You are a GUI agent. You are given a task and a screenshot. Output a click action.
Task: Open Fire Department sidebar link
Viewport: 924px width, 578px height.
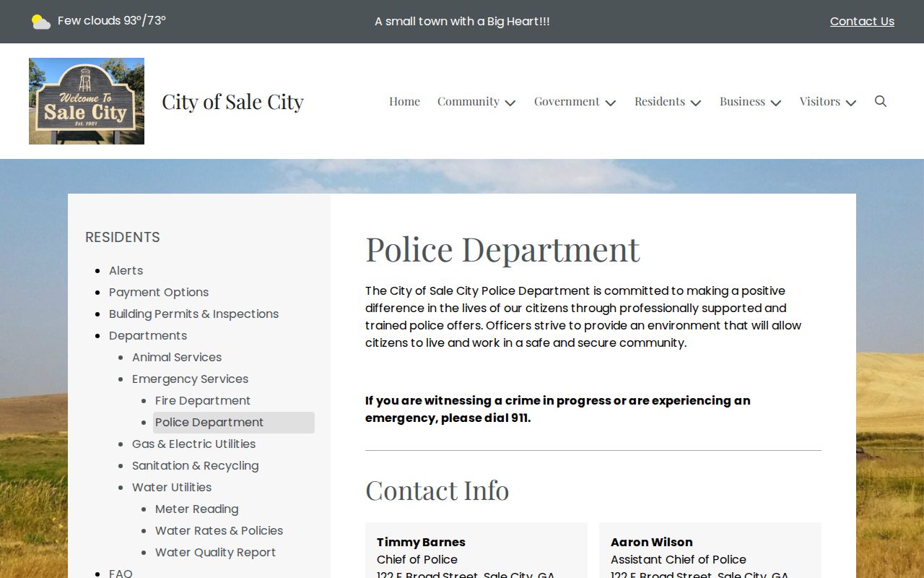click(x=203, y=400)
